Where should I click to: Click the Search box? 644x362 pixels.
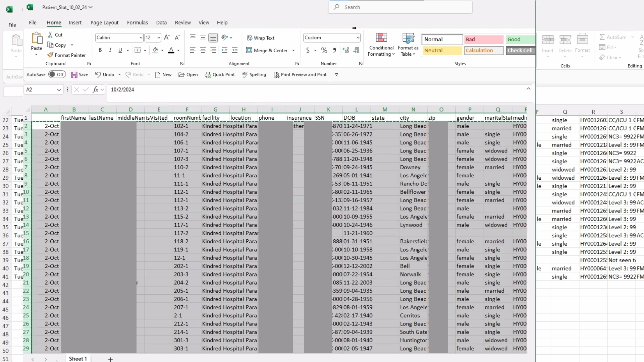point(400,7)
